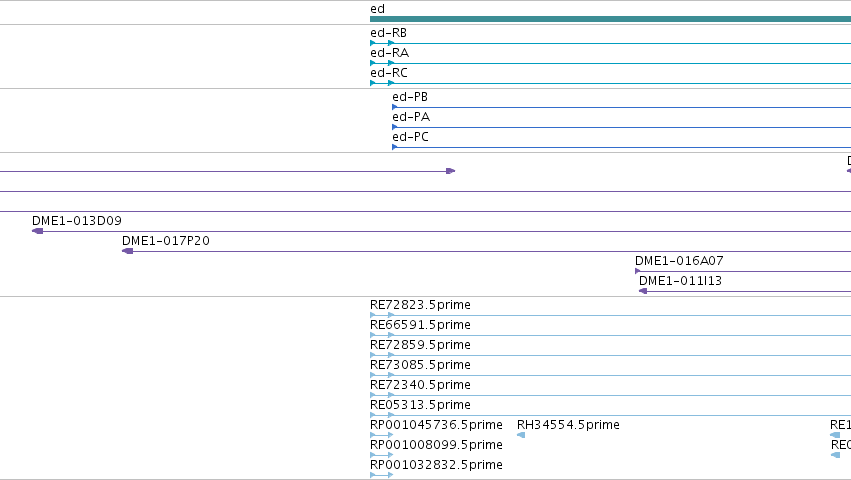Viewport: 851px width, 480px height.
Task: Select RE66591.5prime EST label
Action: [420, 325]
